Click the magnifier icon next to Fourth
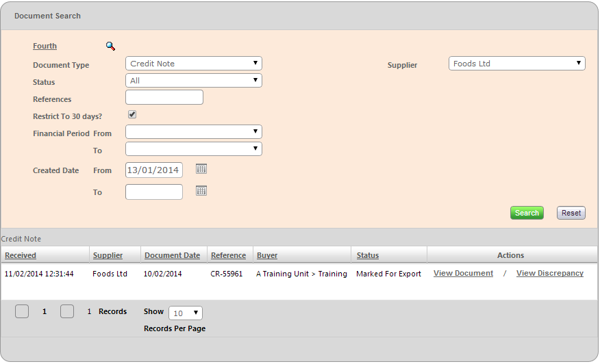The width and height of the screenshot is (600, 364). coord(110,47)
